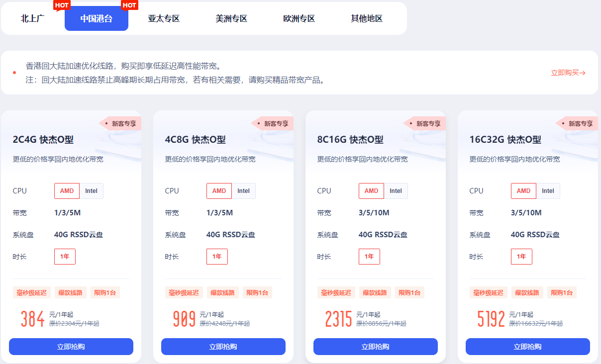Click 原价2304元/1年起 strikethrough text

[74, 324]
